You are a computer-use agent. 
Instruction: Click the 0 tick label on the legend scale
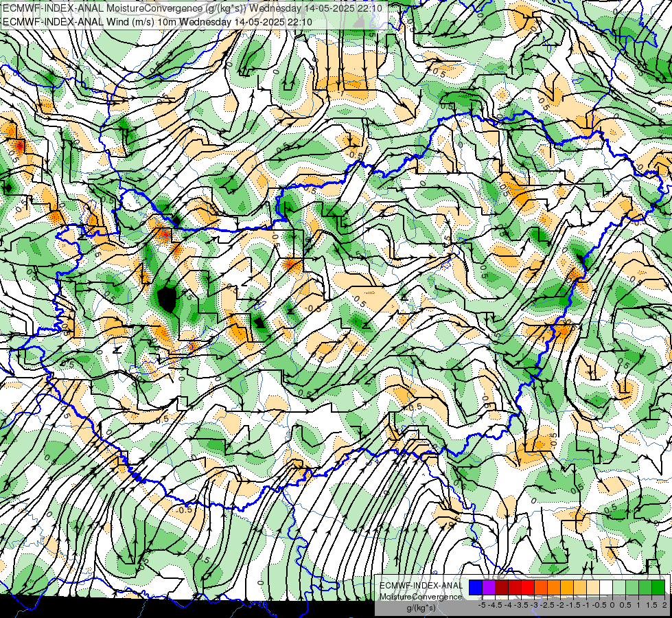[612, 605]
